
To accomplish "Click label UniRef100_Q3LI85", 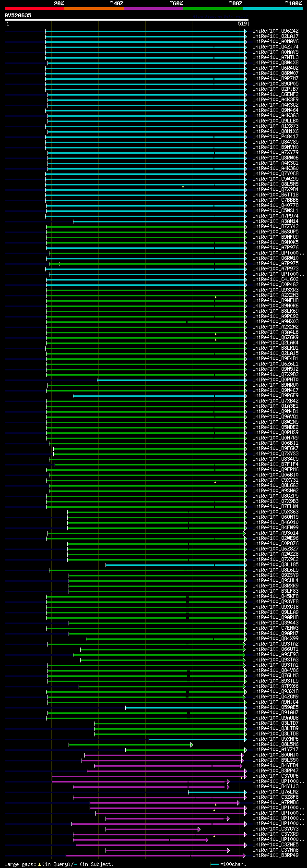I will 275,565.
